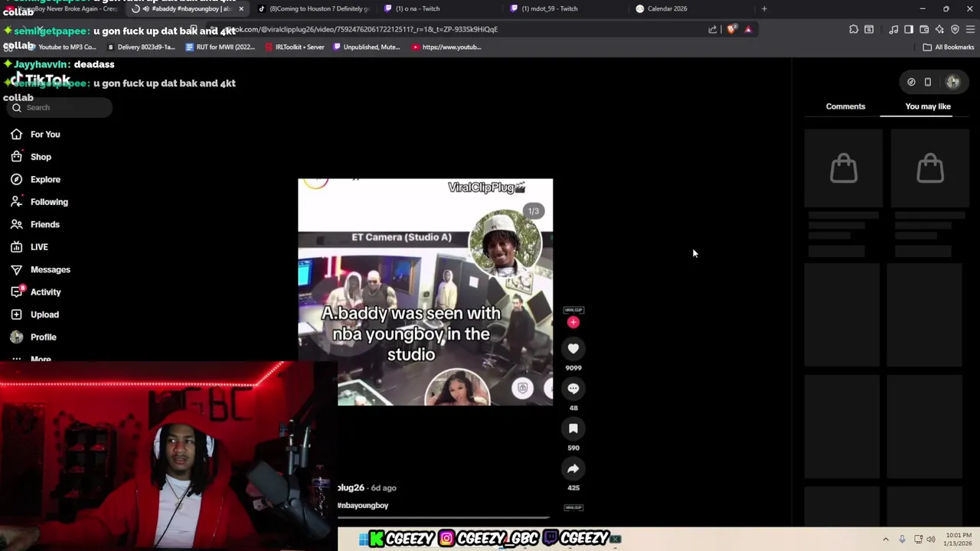Click the Brave Rewards triangle icon

tap(748, 29)
